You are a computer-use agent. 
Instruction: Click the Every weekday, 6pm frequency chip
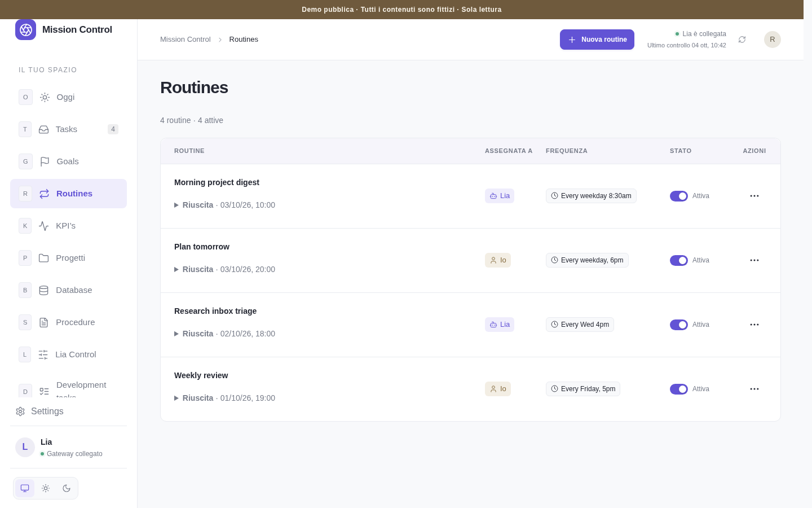[x=587, y=260]
